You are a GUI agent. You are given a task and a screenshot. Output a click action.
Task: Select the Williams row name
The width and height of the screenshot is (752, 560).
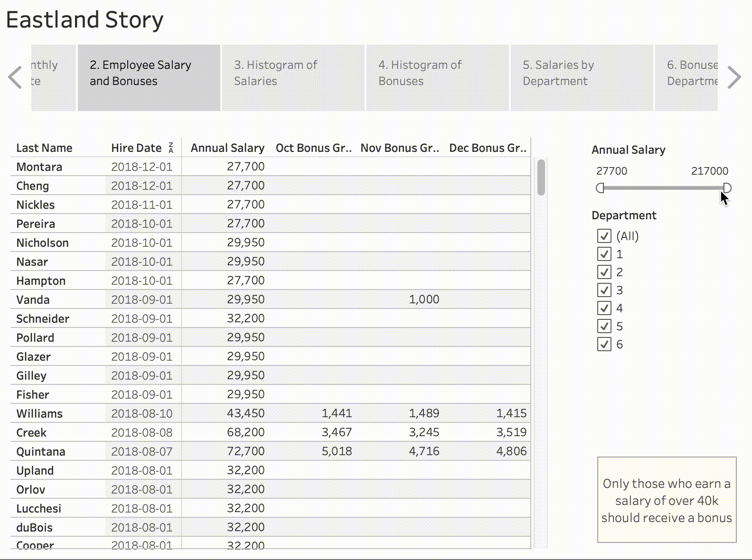coord(39,414)
